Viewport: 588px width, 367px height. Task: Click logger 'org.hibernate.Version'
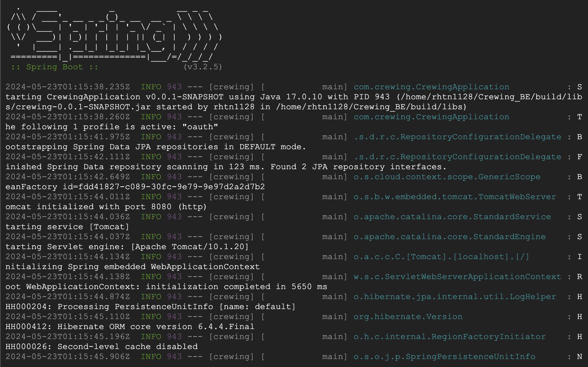coord(408,317)
